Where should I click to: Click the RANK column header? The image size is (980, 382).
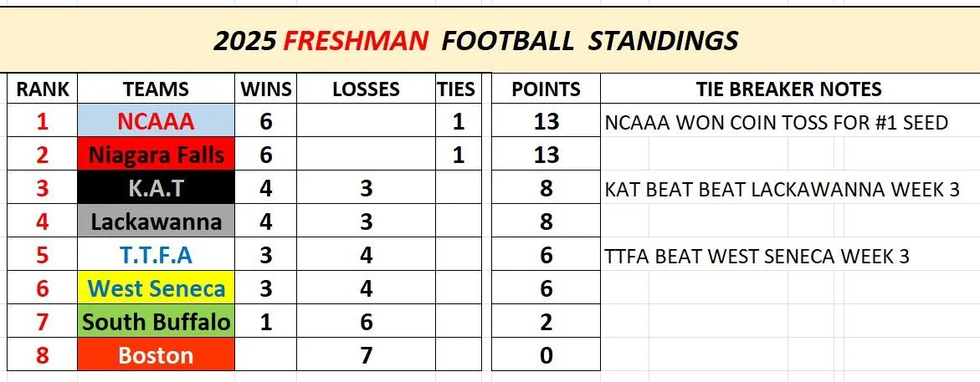click(42, 89)
